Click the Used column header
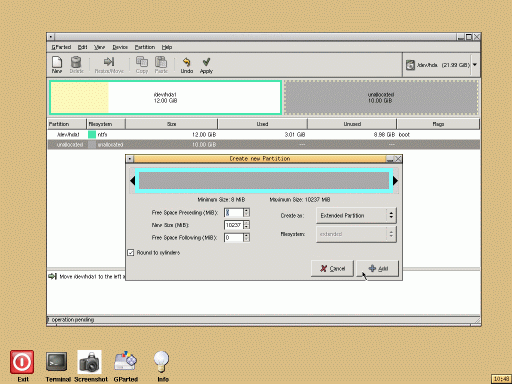 tap(262, 124)
